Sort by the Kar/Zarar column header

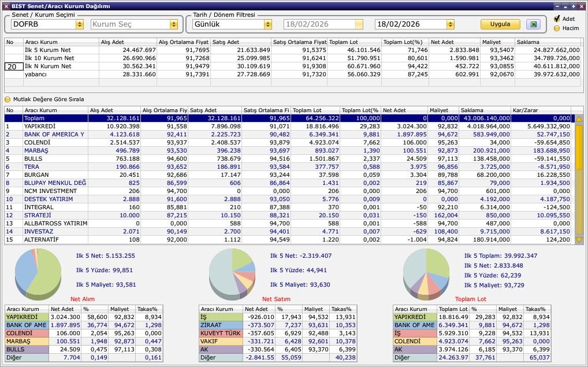tap(540, 110)
